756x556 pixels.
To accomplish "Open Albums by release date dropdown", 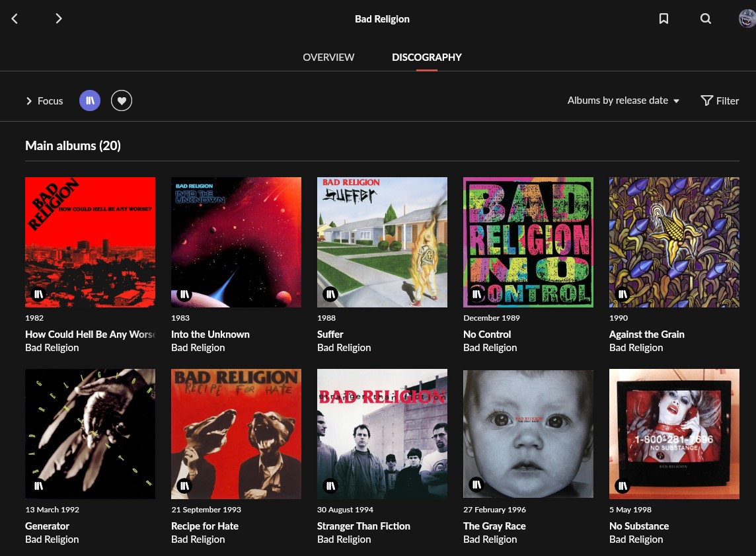I will 623,100.
